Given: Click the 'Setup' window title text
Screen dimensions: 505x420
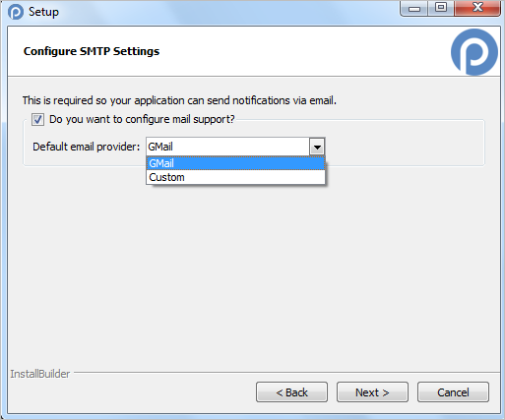Looking at the screenshot, I should coord(43,12).
